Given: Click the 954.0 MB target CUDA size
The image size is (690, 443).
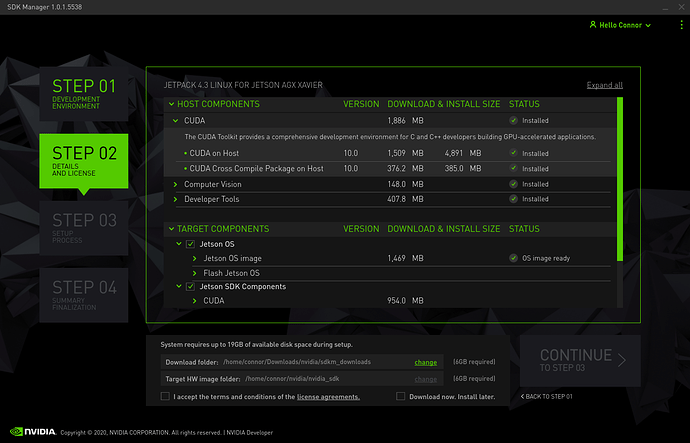Looking at the screenshot, I should (x=405, y=301).
